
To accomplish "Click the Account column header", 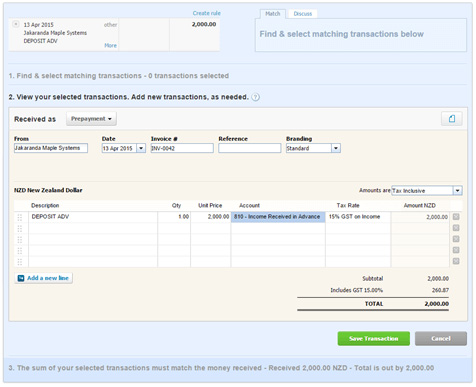I will coord(249,205).
